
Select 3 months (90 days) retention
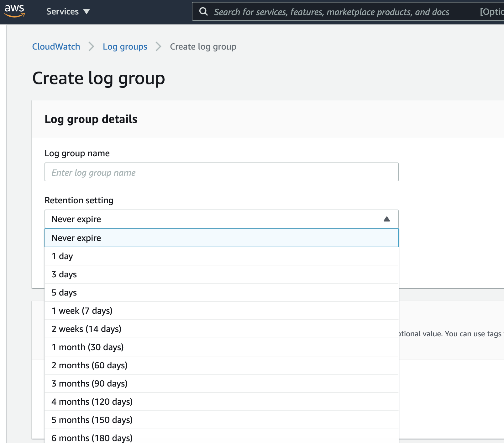(x=221, y=383)
